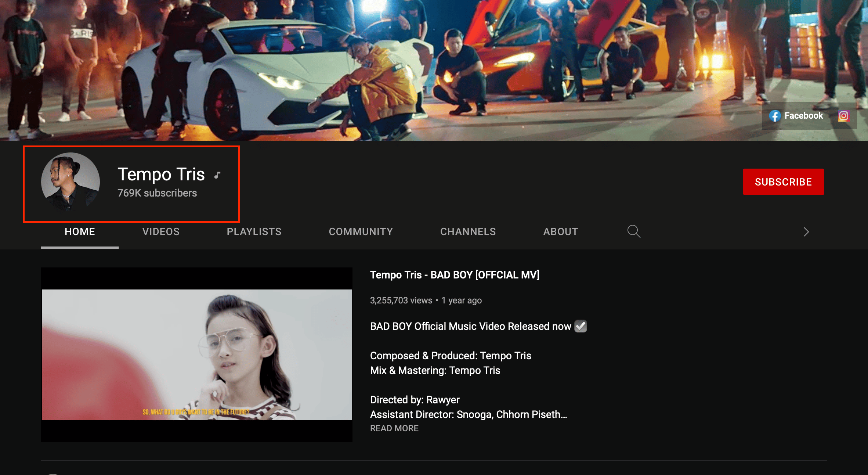Viewport: 868px width, 475px height.
Task: Open the Playlists tab
Action: (254, 232)
